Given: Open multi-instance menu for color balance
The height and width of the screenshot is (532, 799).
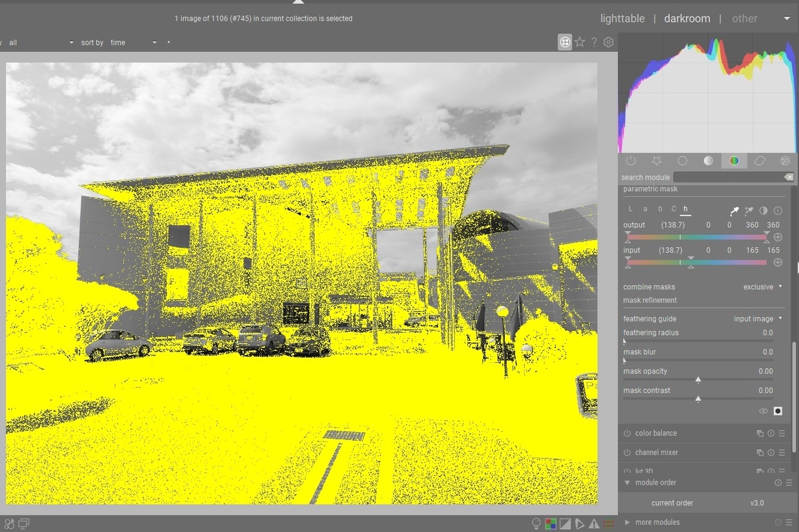Looking at the screenshot, I should point(760,433).
